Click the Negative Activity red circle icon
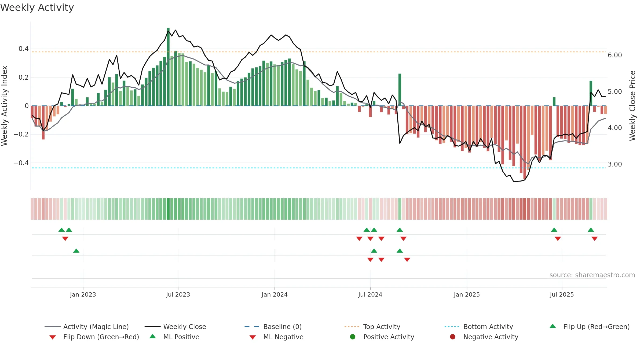This screenshot has width=644, height=362. 453,337
